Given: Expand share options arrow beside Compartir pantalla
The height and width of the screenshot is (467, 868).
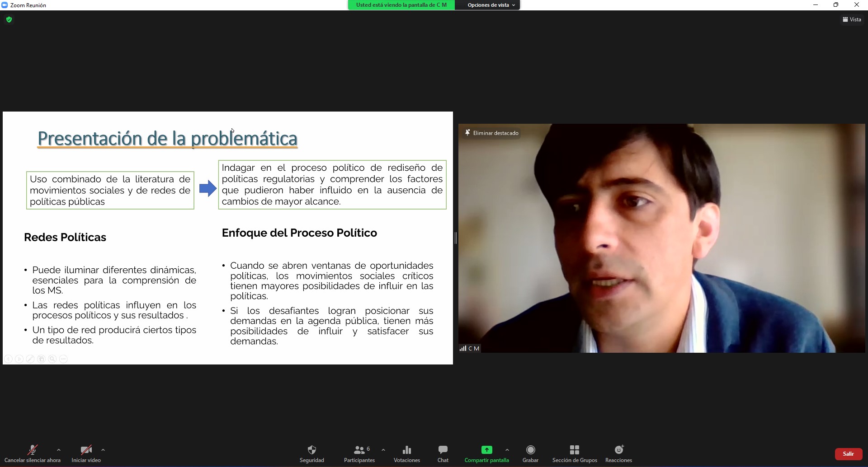Looking at the screenshot, I should (507, 450).
